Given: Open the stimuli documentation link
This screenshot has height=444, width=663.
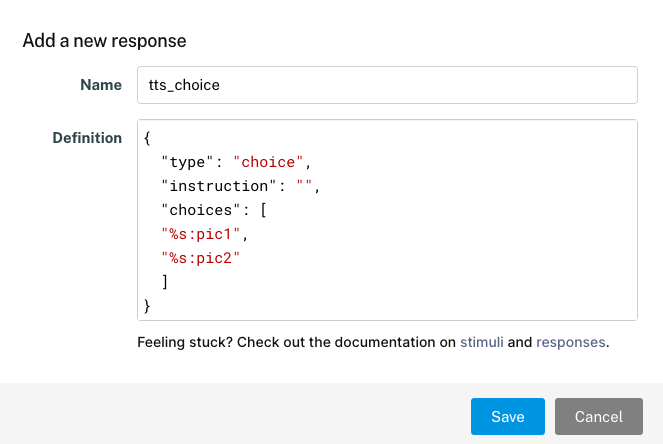Looking at the screenshot, I should [x=482, y=342].
